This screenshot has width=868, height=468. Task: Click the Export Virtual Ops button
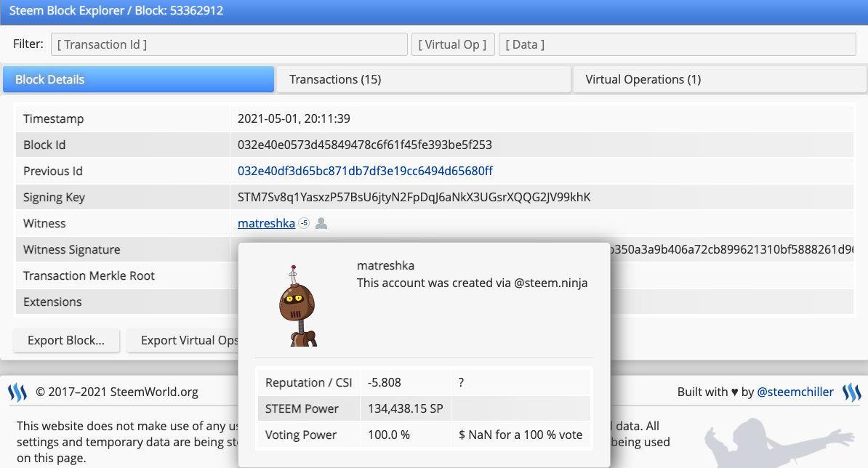182,340
